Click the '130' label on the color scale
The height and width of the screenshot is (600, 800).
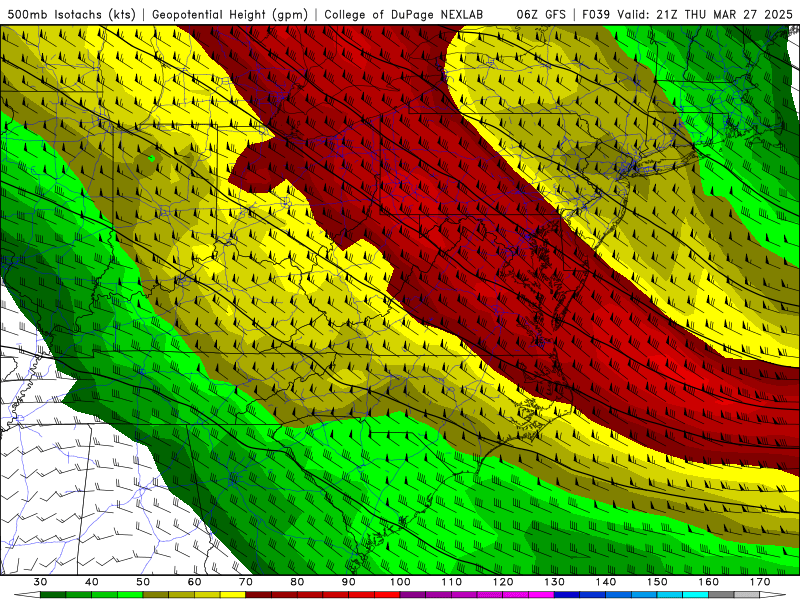coord(555,582)
